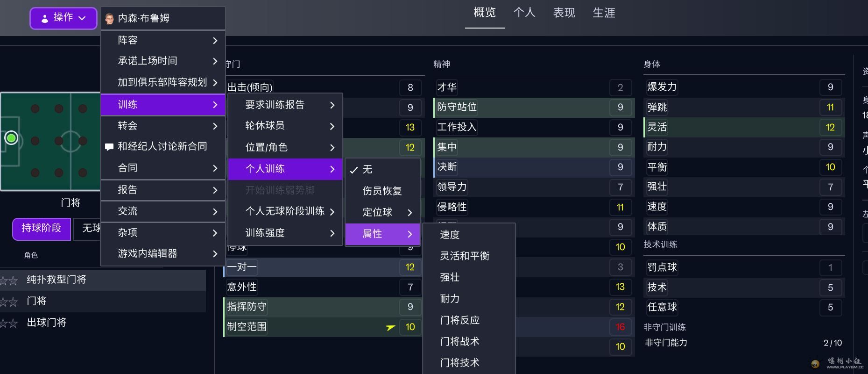Expand the 定位球 submenu

coord(382,212)
